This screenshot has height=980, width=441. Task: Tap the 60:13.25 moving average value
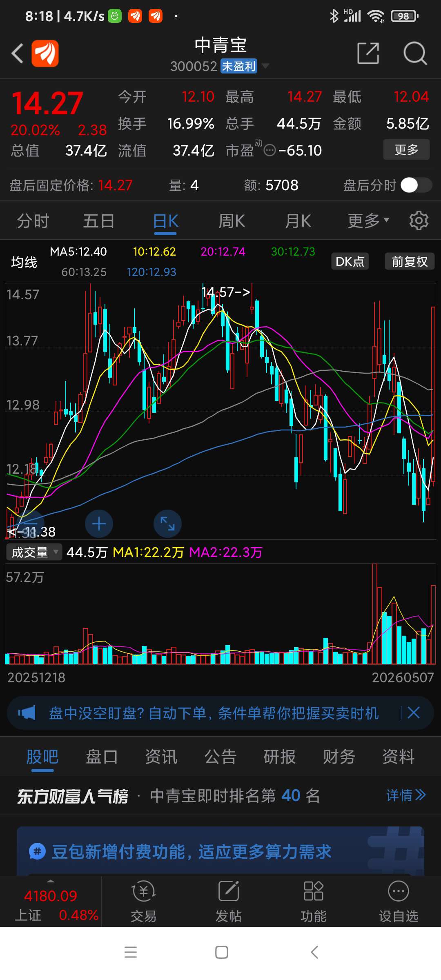(84, 272)
